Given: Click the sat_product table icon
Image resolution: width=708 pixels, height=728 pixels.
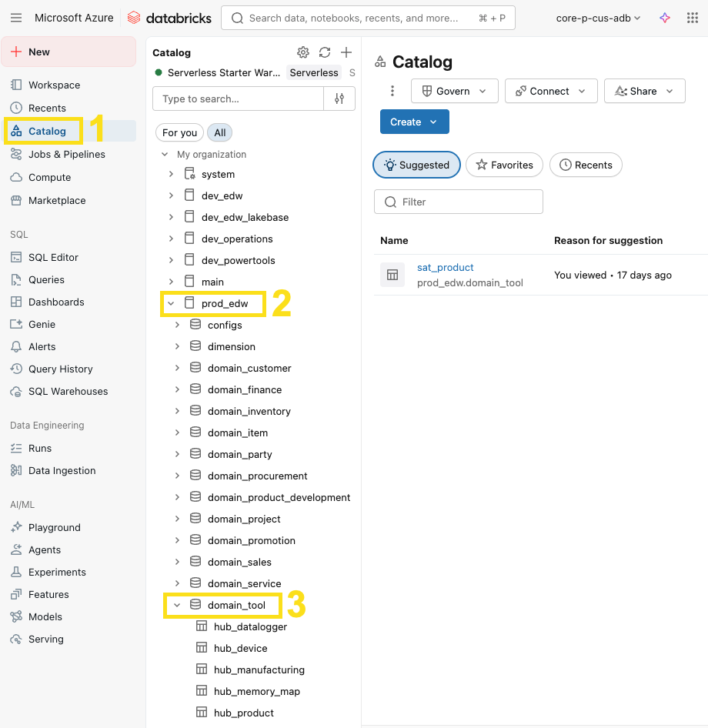Looking at the screenshot, I should pyautogui.click(x=392, y=275).
